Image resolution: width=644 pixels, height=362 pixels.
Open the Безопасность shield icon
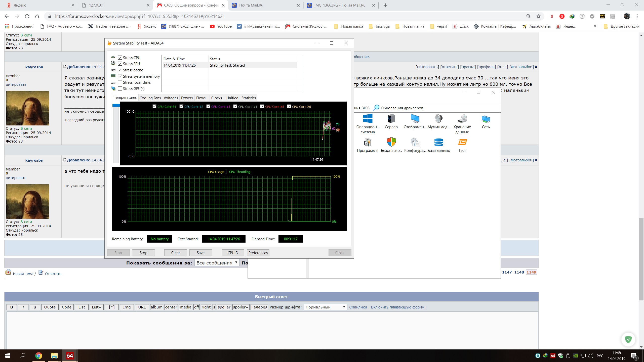(x=391, y=142)
